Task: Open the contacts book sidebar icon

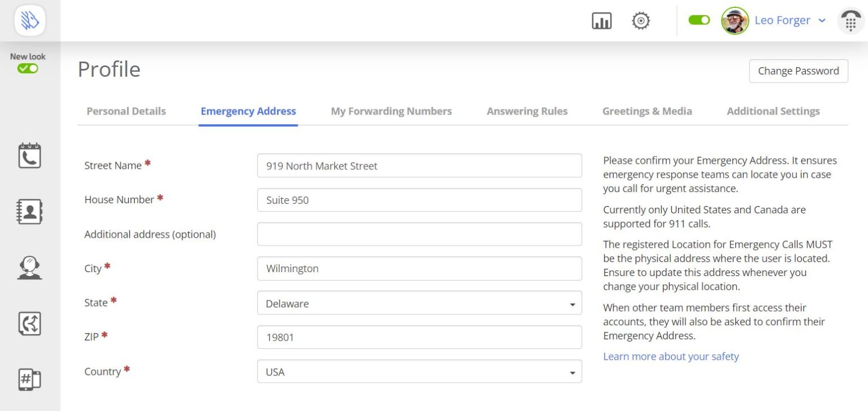Action: pyautogui.click(x=29, y=212)
